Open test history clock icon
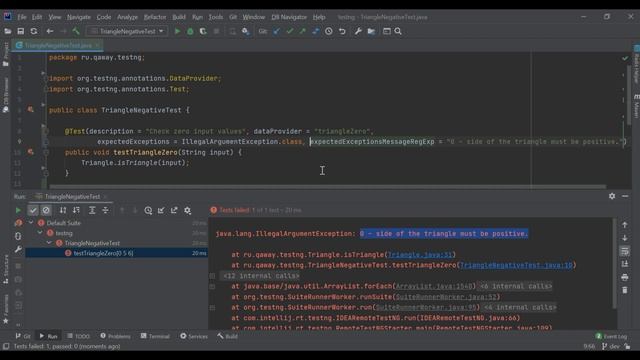640x360 pixels. click(x=148, y=210)
